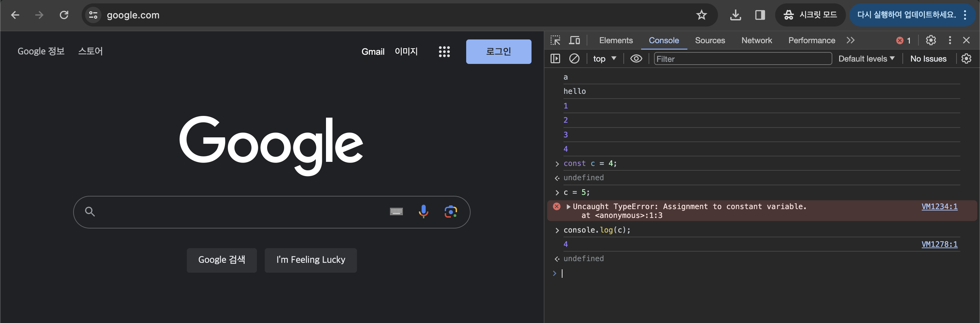The height and width of the screenshot is (323, 980).
Task: Start voice search with microphone icon
Action: 423,211
